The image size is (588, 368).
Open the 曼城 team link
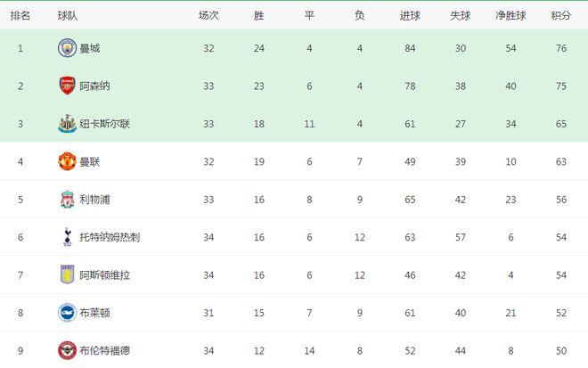[x=90, y=48]
